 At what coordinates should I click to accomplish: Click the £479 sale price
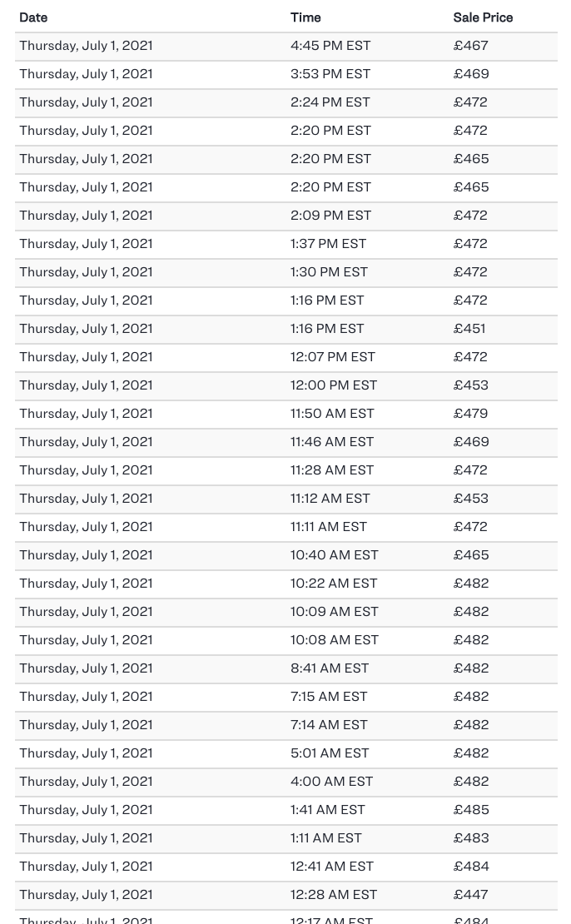point(471,414)
